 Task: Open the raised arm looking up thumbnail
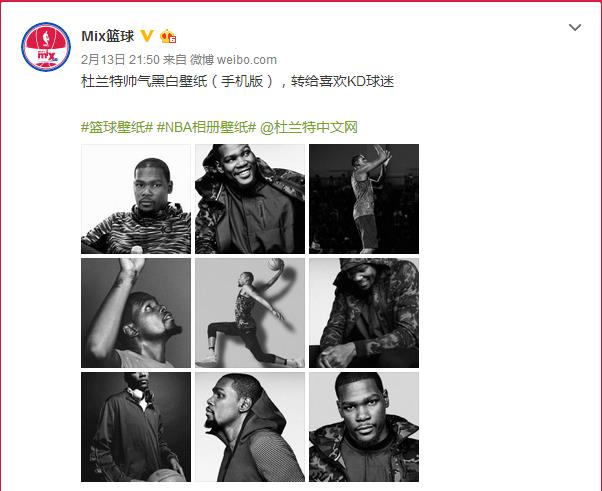pyautogui.click(x=136, y=313)
